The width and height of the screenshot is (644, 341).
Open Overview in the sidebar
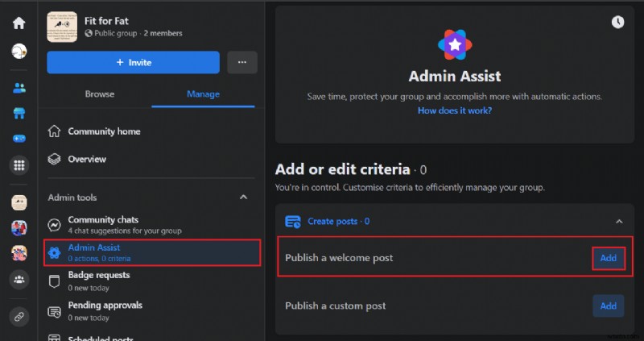pyautogui.click(x=152, y=159)
